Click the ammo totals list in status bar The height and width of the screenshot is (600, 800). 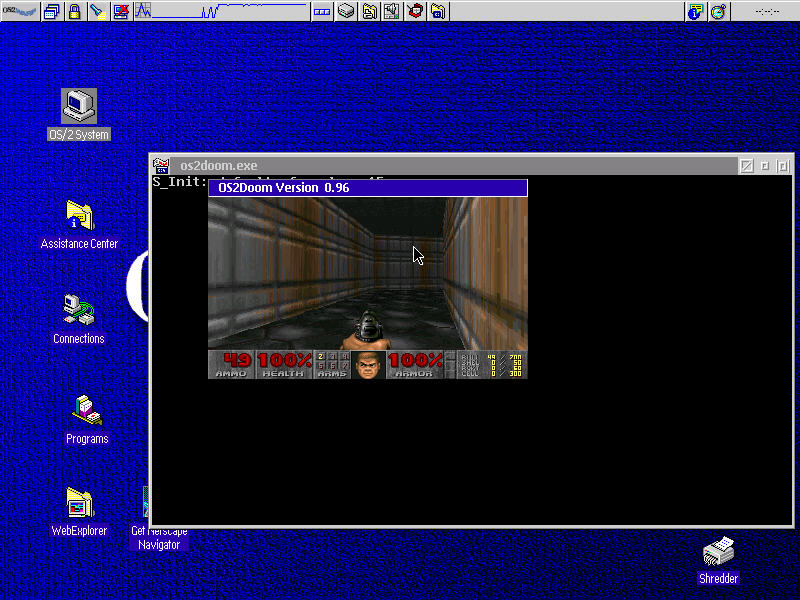point(491,365)
